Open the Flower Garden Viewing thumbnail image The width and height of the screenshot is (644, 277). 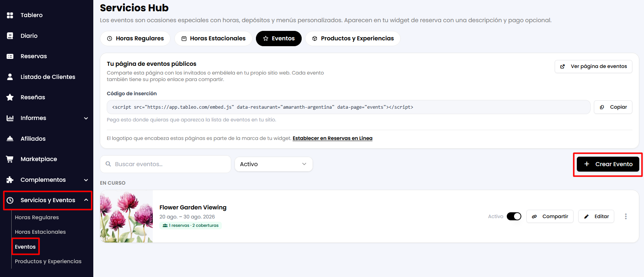pos(126,216)
